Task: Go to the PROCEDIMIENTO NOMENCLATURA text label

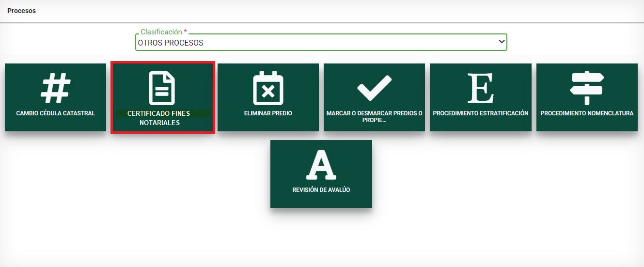Action: pyautogui.click(x=586, y=113)
